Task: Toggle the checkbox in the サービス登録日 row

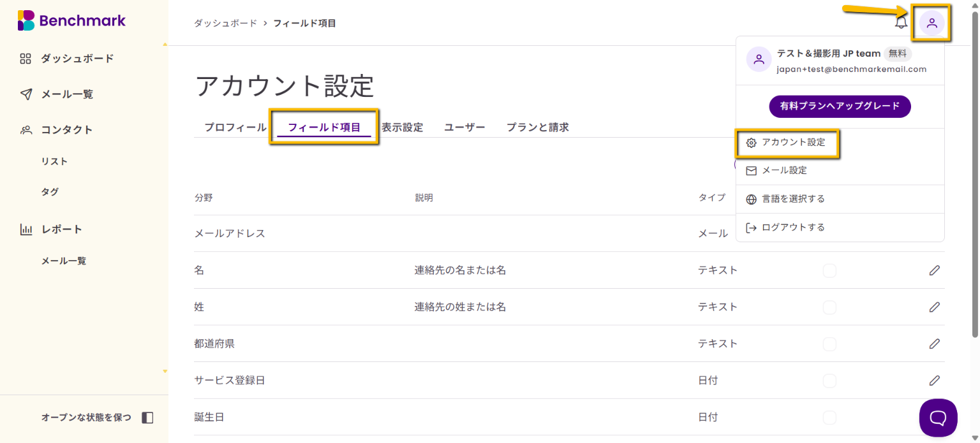Action: [829, 381]
